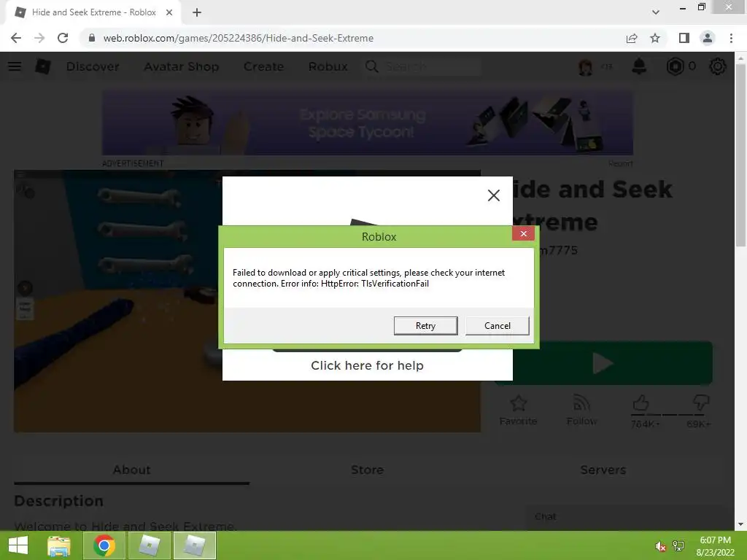Viewport: 747px width, 560px height.
Task: Click Cancel in the Roblox error dialog
Action: click(497, 326)
